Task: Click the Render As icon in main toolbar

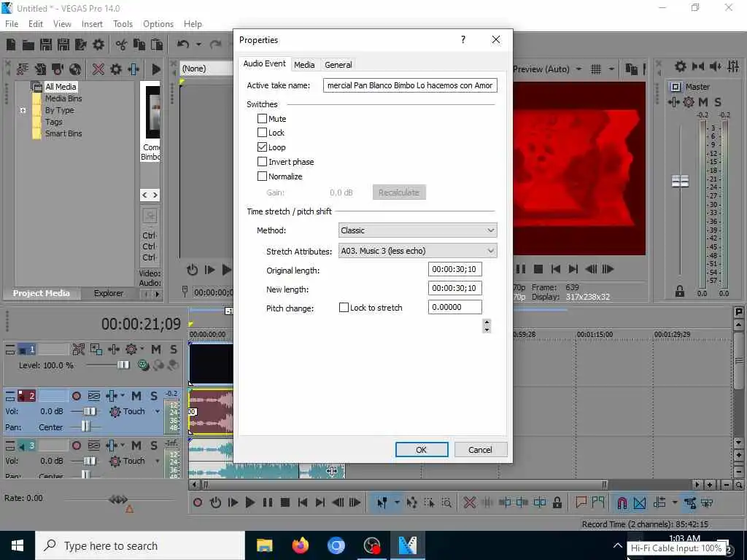Action: click(x=81, y=44)
